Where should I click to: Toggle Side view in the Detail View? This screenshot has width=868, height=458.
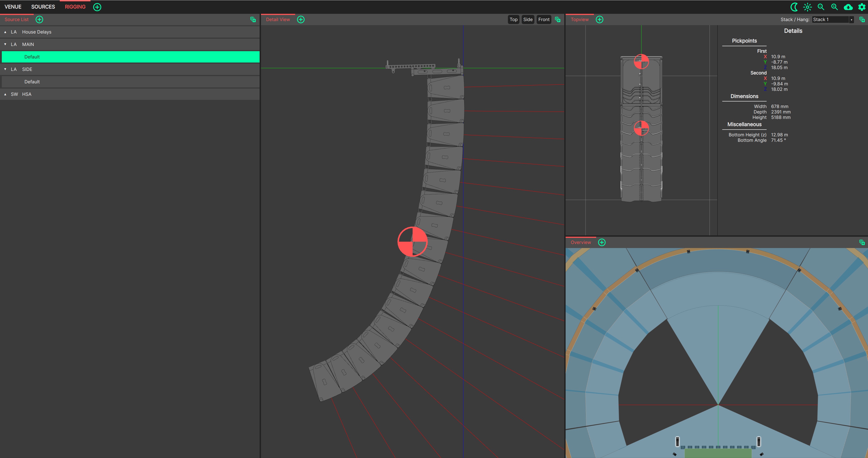(528, 19)
